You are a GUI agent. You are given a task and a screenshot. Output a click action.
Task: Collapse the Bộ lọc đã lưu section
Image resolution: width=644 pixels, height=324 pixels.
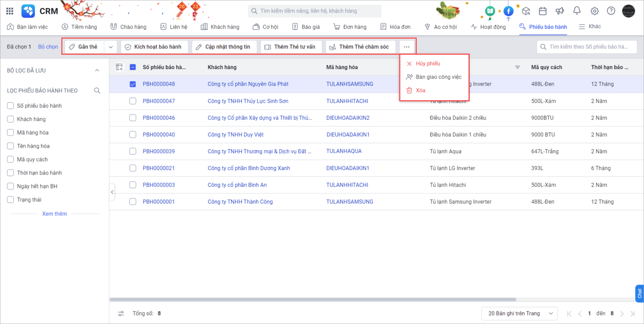click(97, 71)
